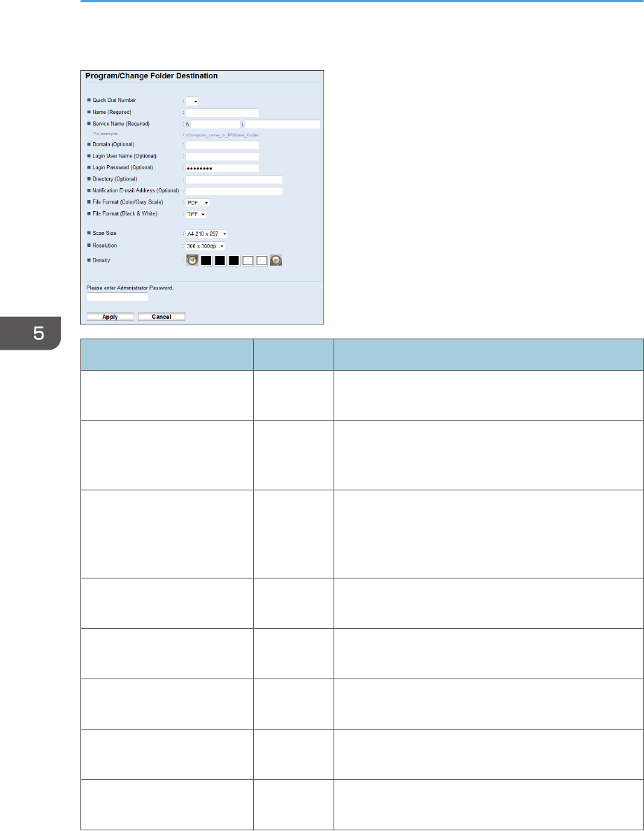Focus the Administrator Password field
Screen dimensions: 644x831
(x=117, y=297)
